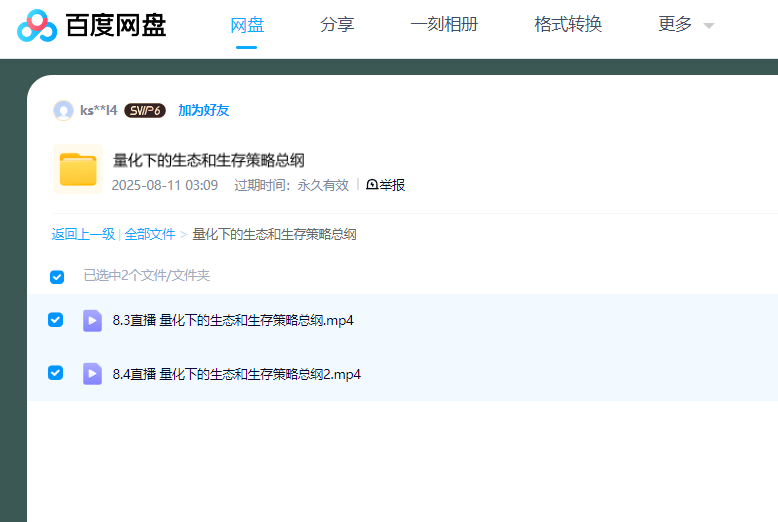Click the video icon for 8.3直播 file
The image size is (778, 522).
[x=92, y=320]
